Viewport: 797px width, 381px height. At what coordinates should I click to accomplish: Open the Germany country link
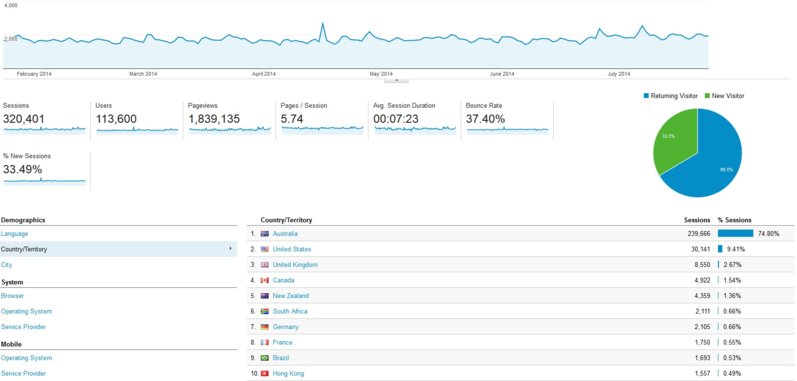(x=286, y=327)
